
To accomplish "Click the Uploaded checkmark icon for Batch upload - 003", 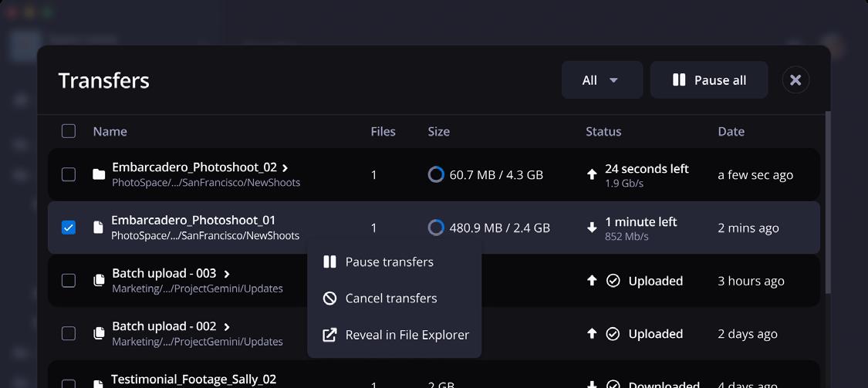I will coord(613,281).
